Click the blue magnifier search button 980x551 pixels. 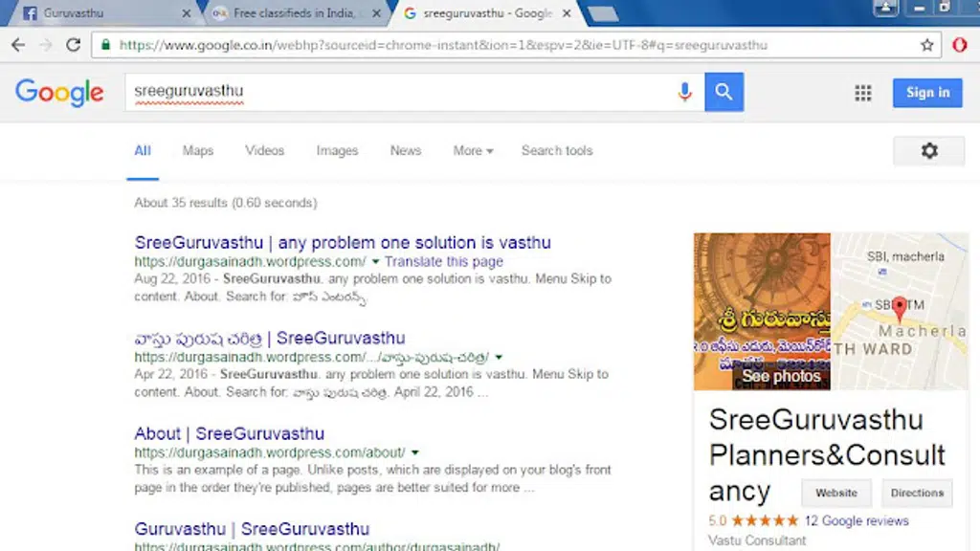coord(724,92)
